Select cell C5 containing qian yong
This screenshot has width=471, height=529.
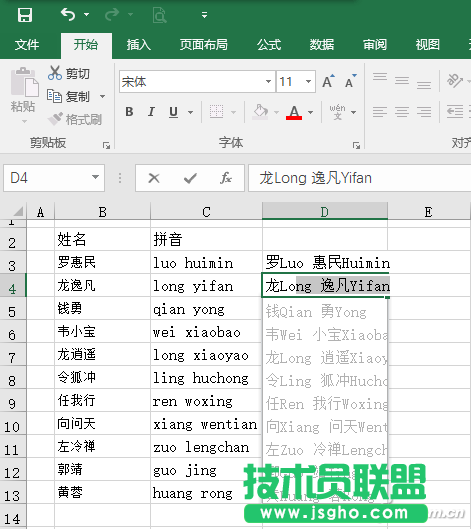pos(206,308)
